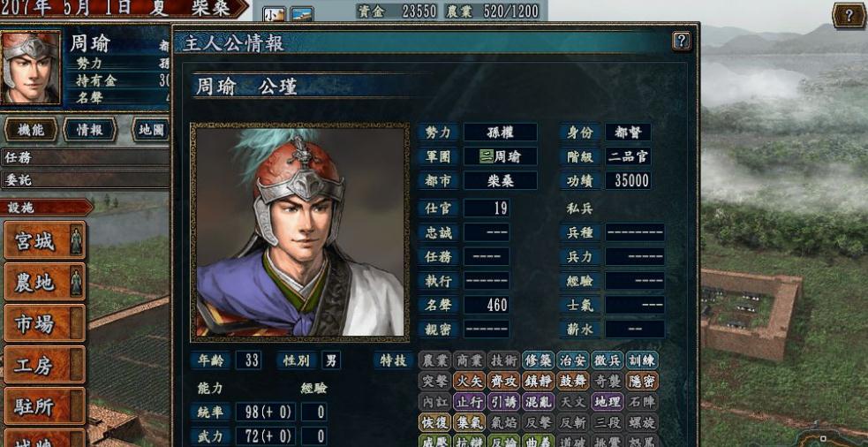Select the 小 view icon at top
868x447 pixels.
(x=274, y=14)
